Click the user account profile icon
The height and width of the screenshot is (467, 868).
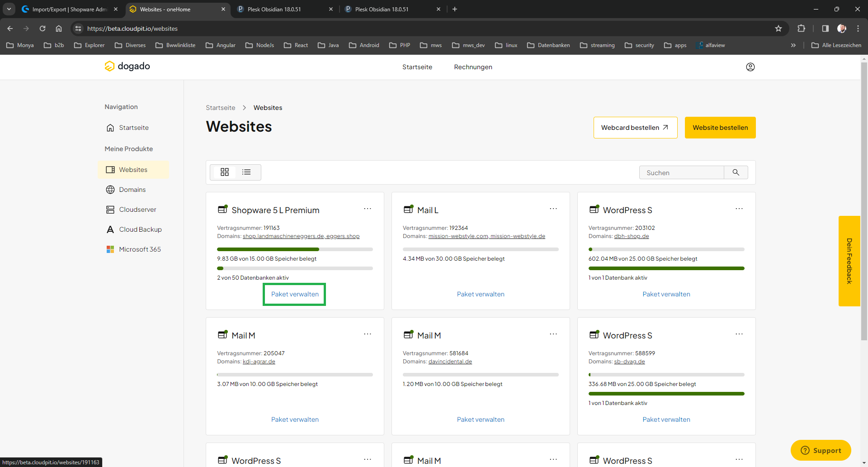coord(750,67)
